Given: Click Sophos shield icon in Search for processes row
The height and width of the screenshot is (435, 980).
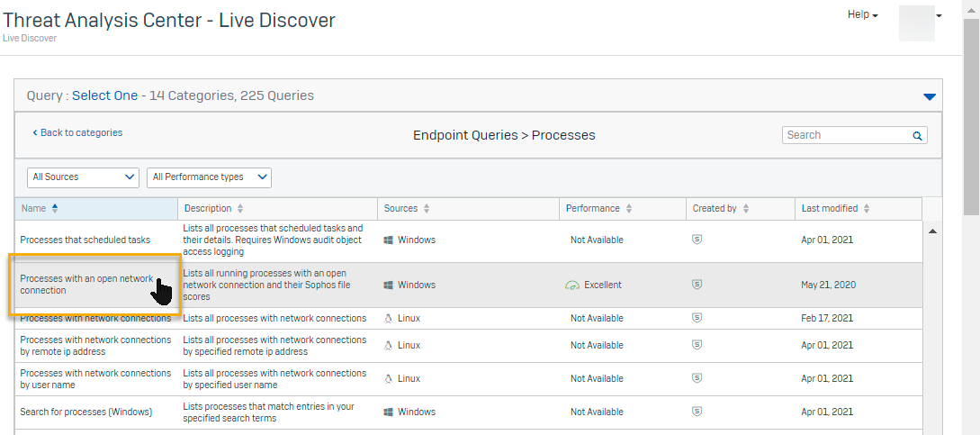Looking at the screenshot, I should coord(697,412).
